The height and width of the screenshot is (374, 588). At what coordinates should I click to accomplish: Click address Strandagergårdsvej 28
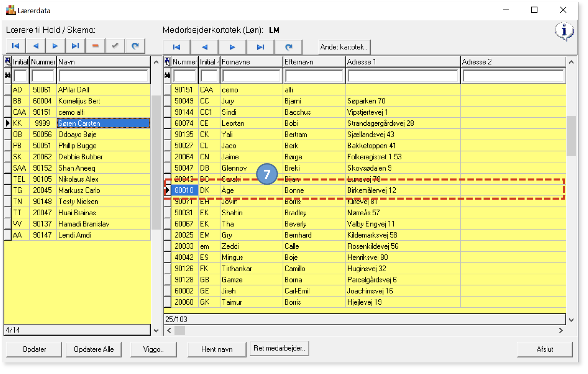point(381,123)
